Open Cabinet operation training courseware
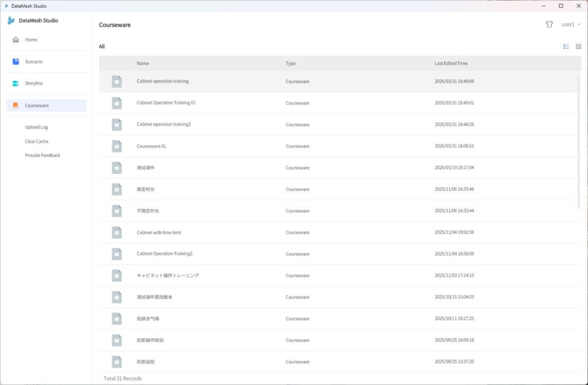The height and width of the screenshot is (385, 588). (x=163, y=81)
